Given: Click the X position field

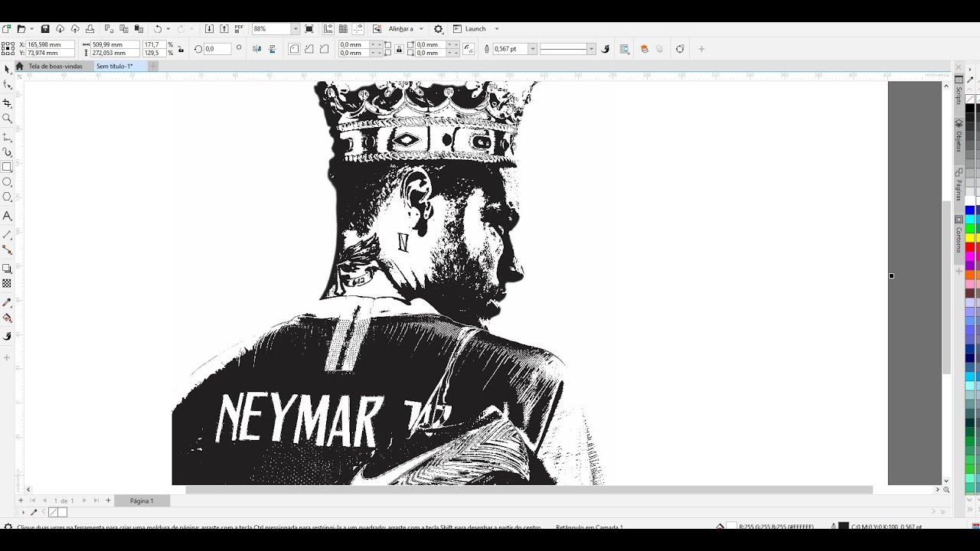Looking at the screenshot, I should click(x=50, y=44).
